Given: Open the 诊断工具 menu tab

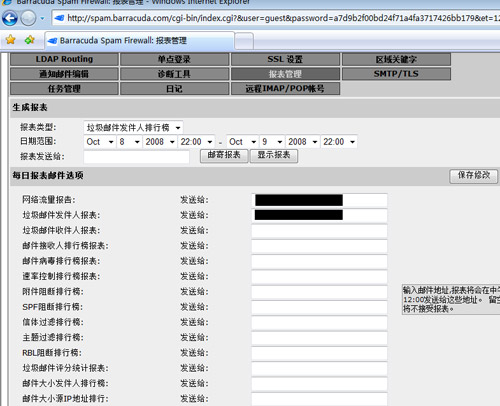Looking at the screenshot, I should coord(174,74).
